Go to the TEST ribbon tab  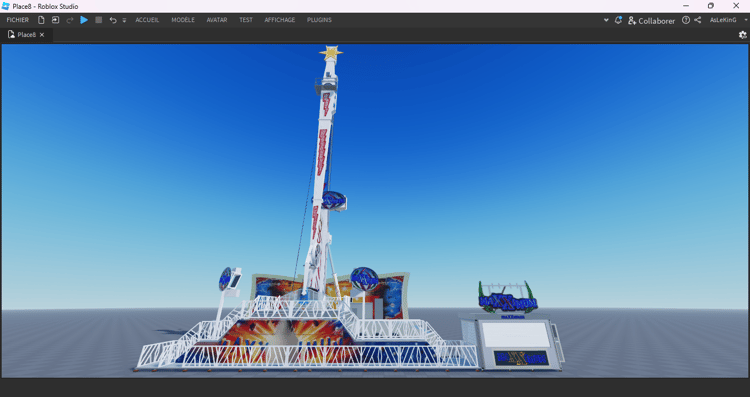pyautogui.click(x=246, y=20)
